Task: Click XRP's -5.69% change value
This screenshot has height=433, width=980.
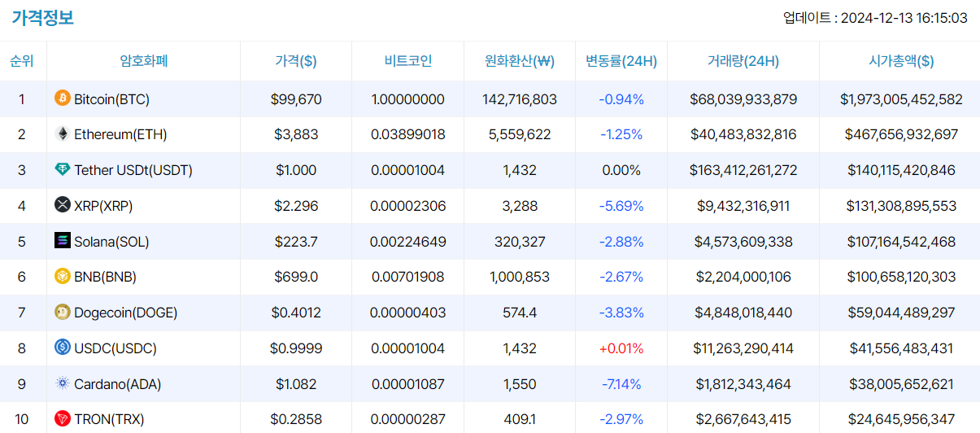Action: point(621,206)
